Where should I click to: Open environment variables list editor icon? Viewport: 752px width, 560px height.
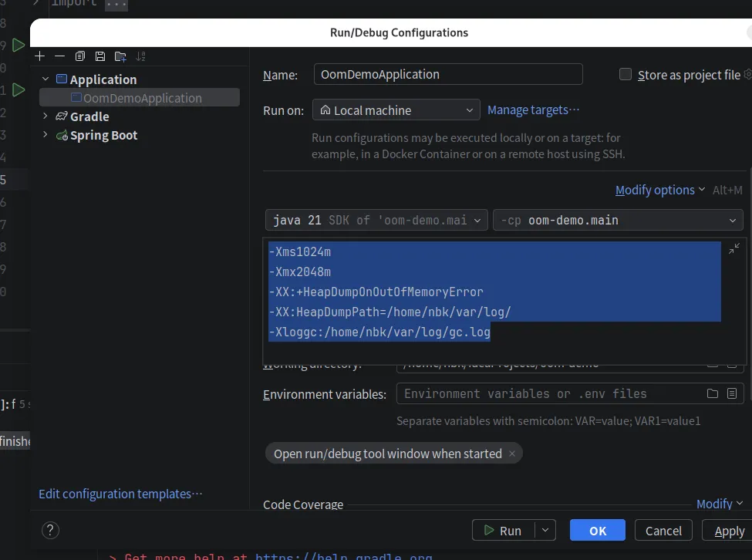pyautogui.click(x=732, y=393)
